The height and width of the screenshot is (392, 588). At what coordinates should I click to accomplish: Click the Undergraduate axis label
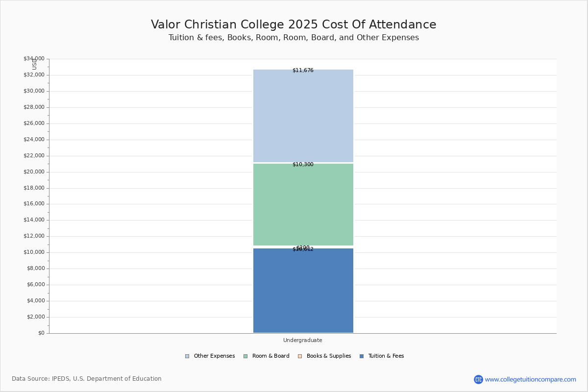[303, 340]
